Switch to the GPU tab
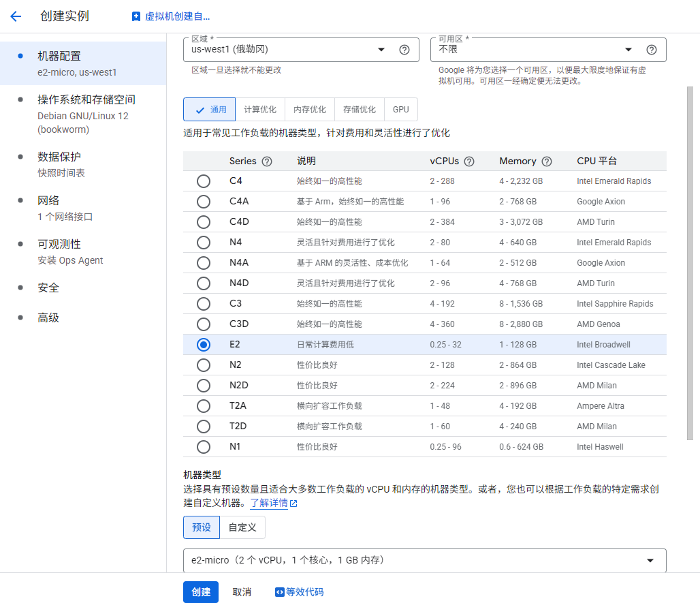Viewport: 700px width, 603px height. pyautogui.click(x=400, y=110)
